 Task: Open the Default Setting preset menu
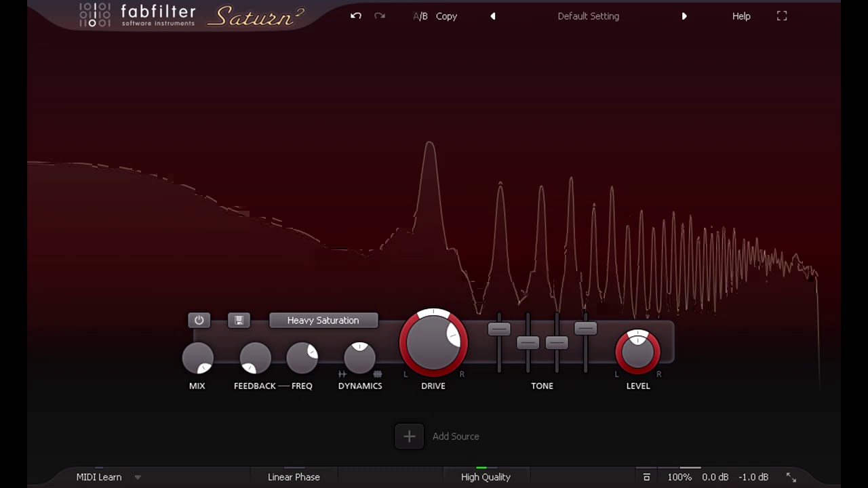pyautogui.click(x=588, y=16)
